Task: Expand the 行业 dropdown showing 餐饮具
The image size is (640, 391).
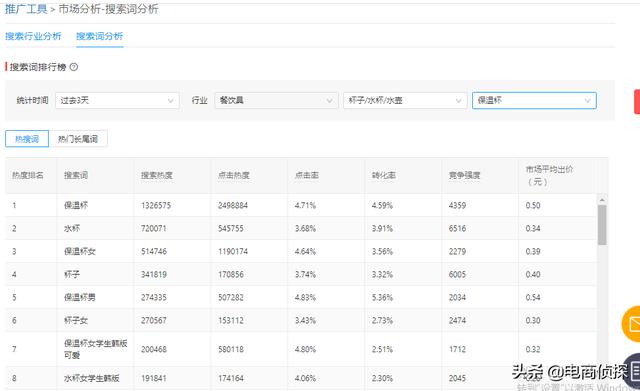Action: [276, 100]
